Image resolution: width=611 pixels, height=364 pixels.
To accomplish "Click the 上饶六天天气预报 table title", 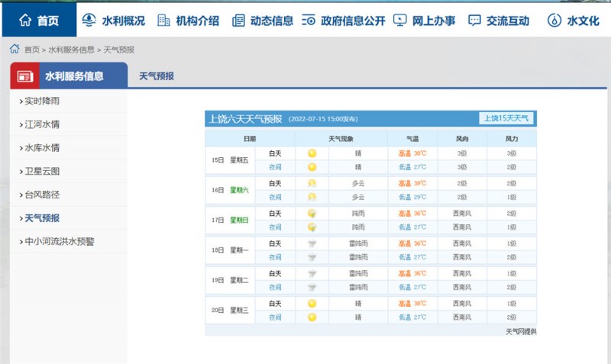I will 245,119.
